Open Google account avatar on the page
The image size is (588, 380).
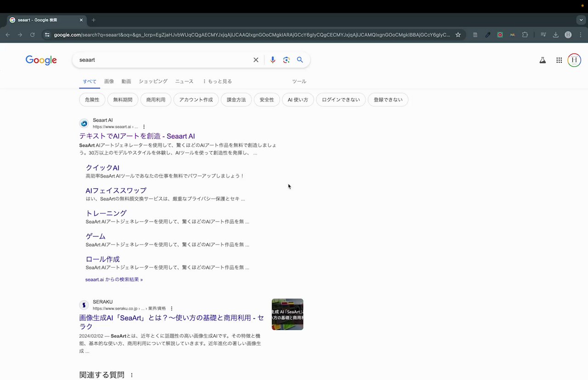tap(574, 60)
